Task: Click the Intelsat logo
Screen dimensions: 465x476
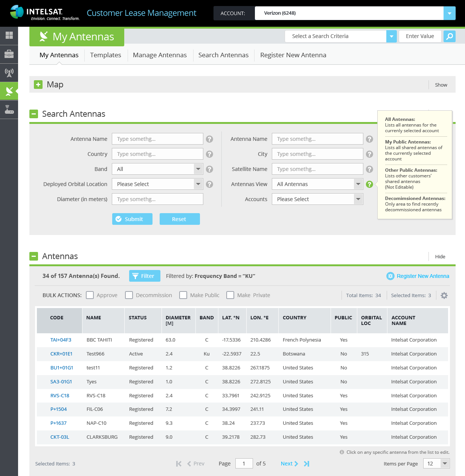Action: point(44,13)
